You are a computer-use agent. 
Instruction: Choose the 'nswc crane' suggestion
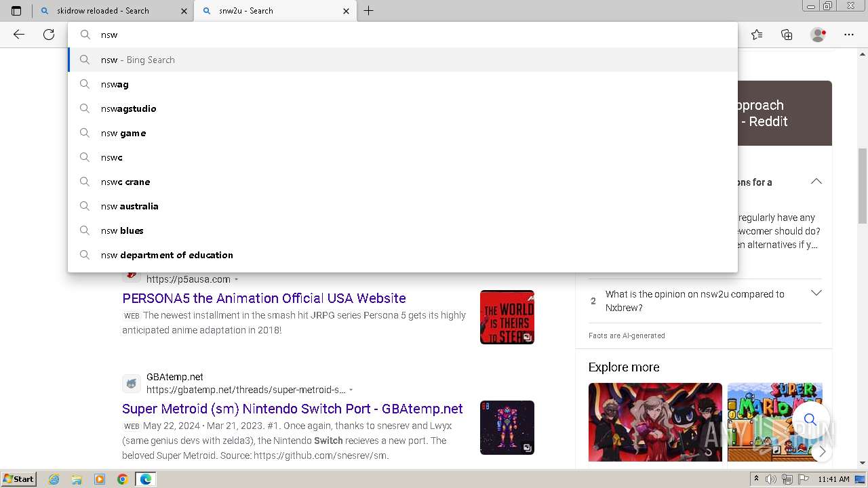(403, 182)
